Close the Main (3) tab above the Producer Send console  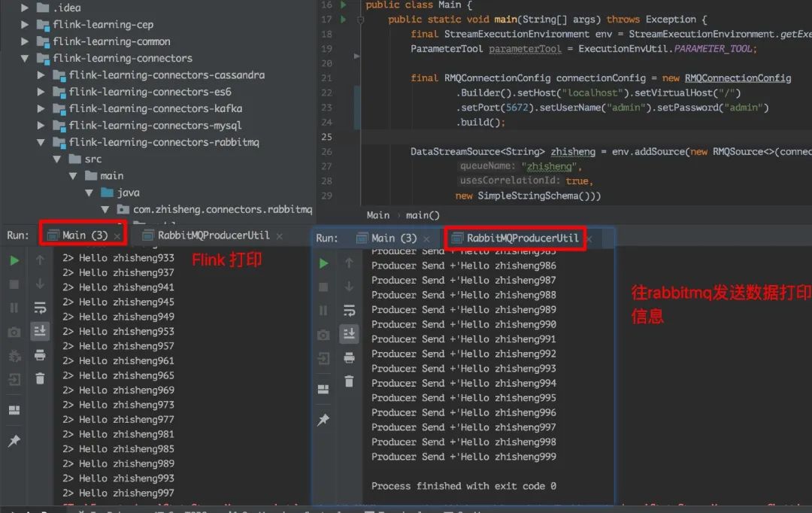(x=426, y=239)
